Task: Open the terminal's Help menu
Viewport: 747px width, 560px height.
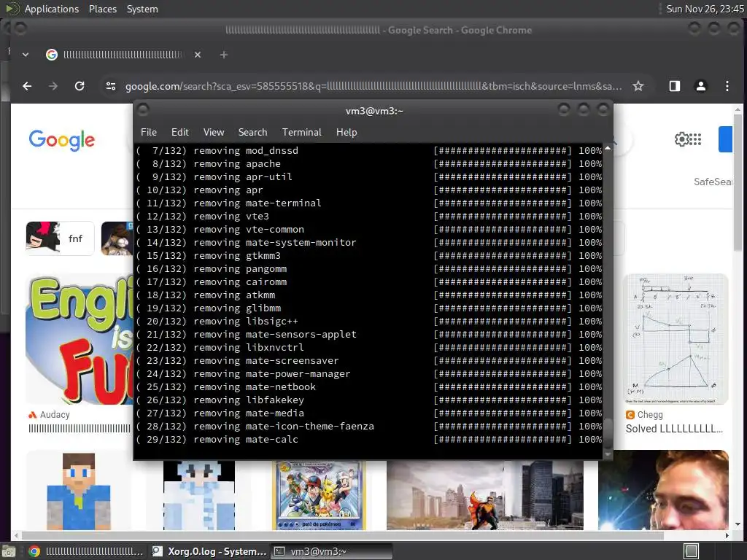Action: click(347, 133)
